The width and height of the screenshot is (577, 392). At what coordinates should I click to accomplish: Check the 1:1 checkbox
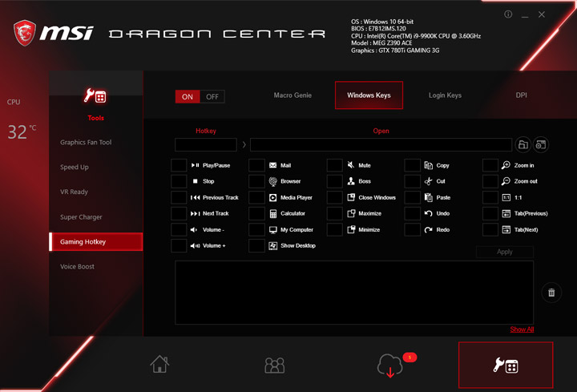pos(490,197)
